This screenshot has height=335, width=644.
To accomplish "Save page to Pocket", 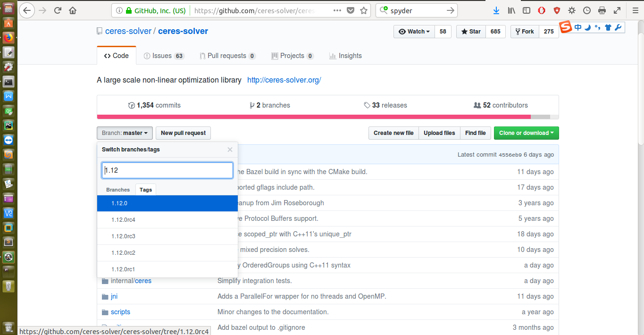I will pyautogui.click(x=351, y=10).
